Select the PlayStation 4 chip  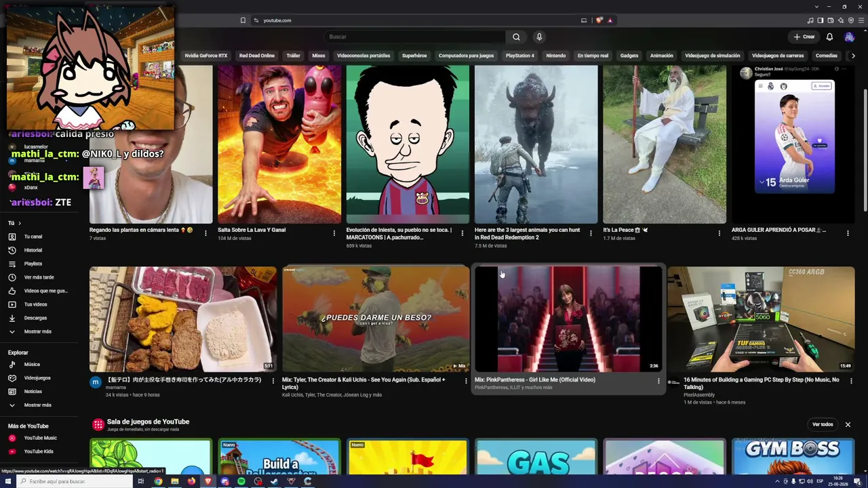pyautogui.click(x=520, y=56)
